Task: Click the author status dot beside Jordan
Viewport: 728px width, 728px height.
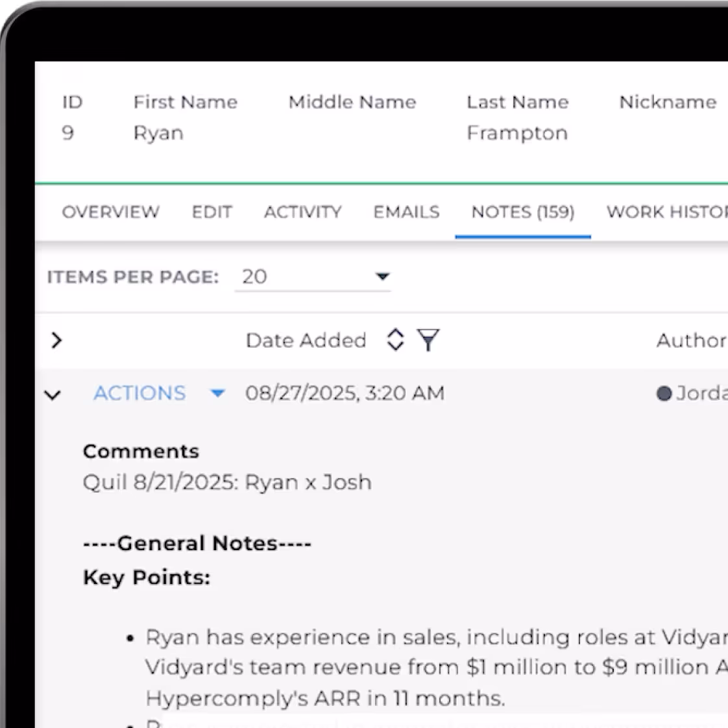Action: tap(664, 393)
